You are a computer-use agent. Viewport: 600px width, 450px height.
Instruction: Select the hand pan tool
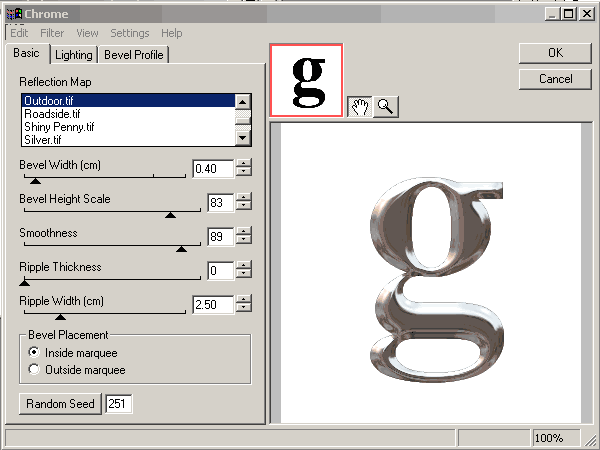click(359, 107)
